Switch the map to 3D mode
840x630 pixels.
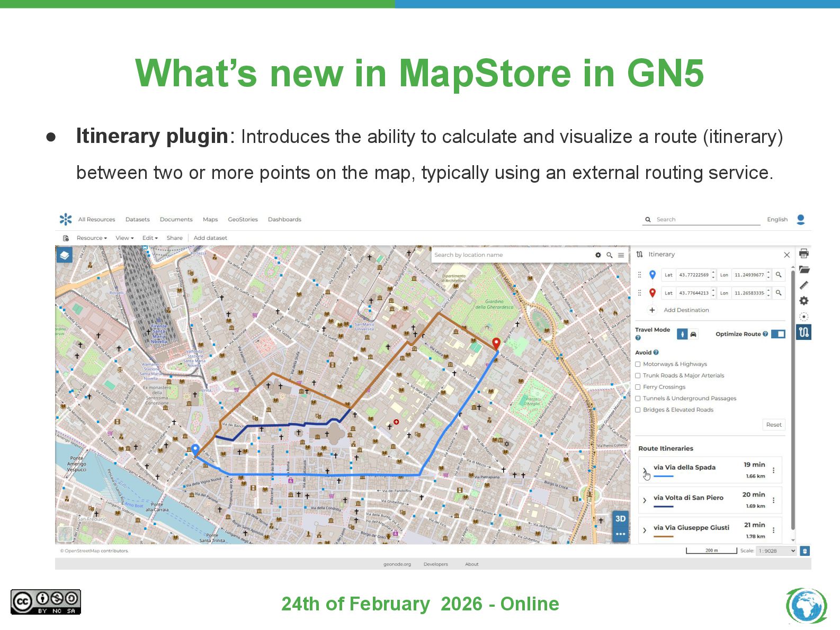pos(620,519)
